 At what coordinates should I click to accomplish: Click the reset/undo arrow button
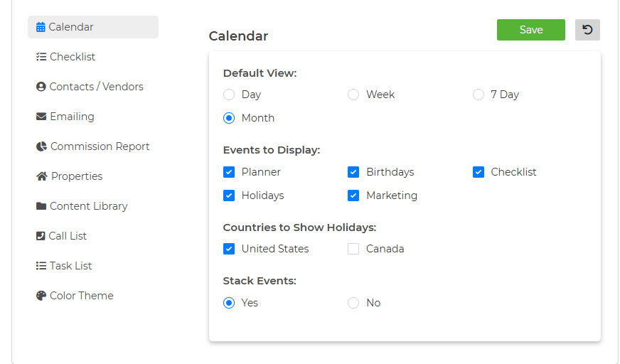[x=587, y=30]
